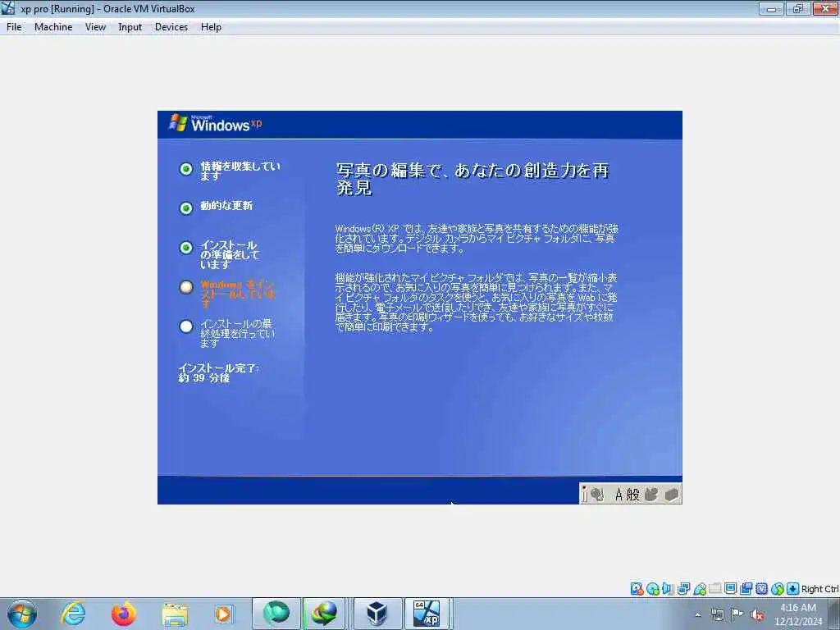Click the USB devices status icon

click(700, 589)
